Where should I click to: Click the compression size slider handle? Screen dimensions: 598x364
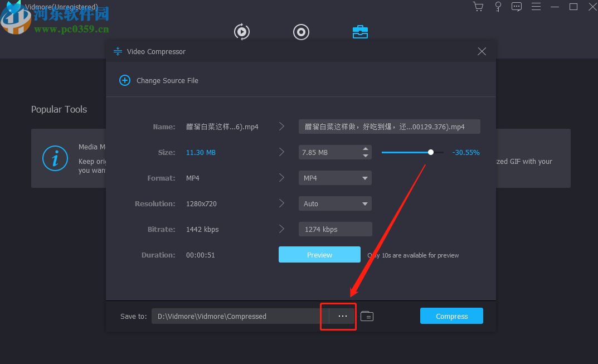tap(431, 152)
